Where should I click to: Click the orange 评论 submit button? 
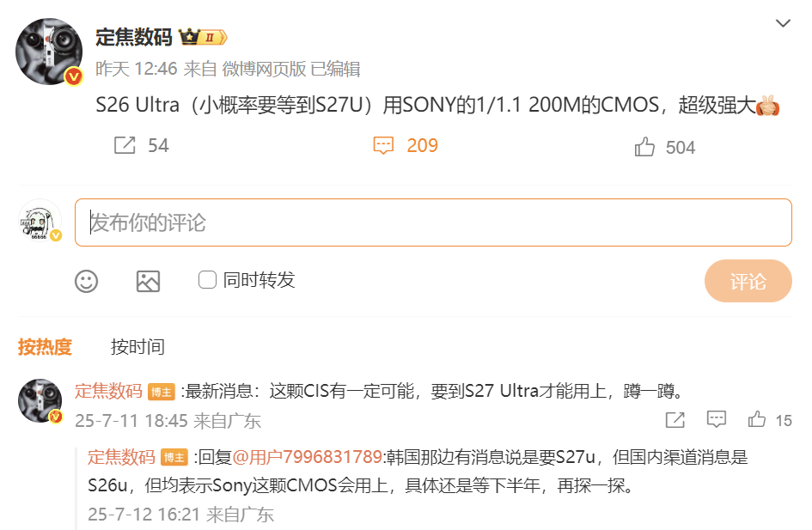748,281
